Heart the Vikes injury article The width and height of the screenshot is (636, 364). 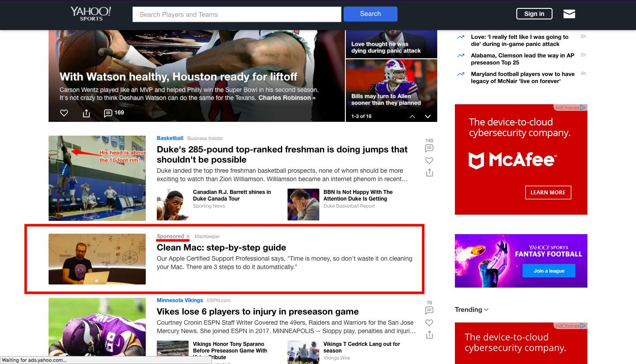coord(429,322)
